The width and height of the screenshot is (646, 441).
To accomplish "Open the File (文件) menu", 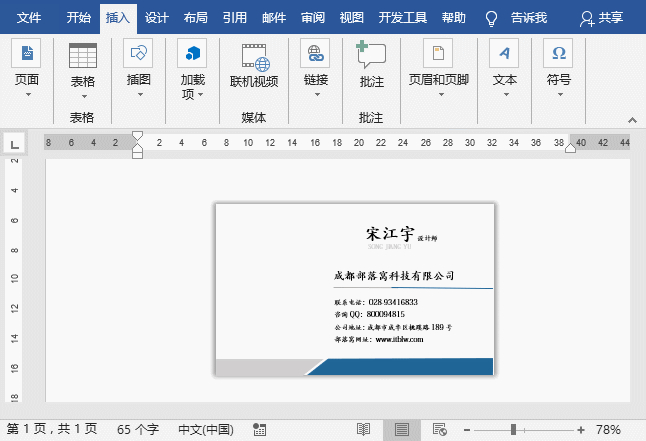I will coord(30,18).
